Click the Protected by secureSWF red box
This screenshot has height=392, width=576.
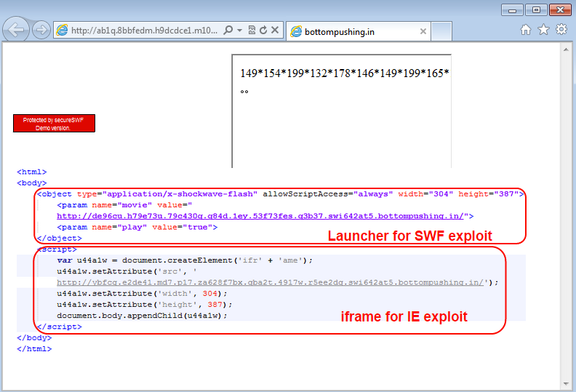click(x=54, y=124)
